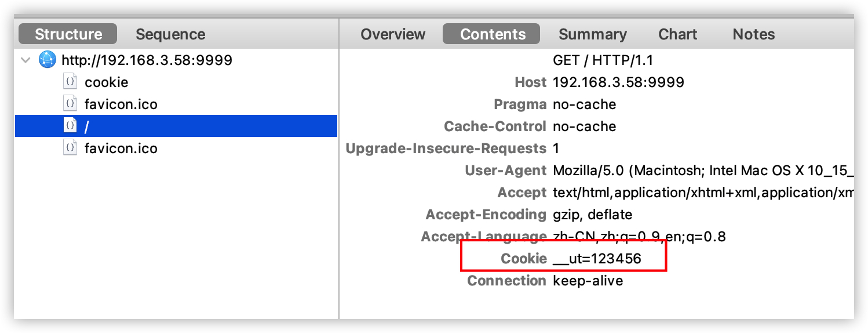Click the globe icon for host 192.168.3.58:9999
The width and height of the screenshot is (868, 333).
(48, 60)
